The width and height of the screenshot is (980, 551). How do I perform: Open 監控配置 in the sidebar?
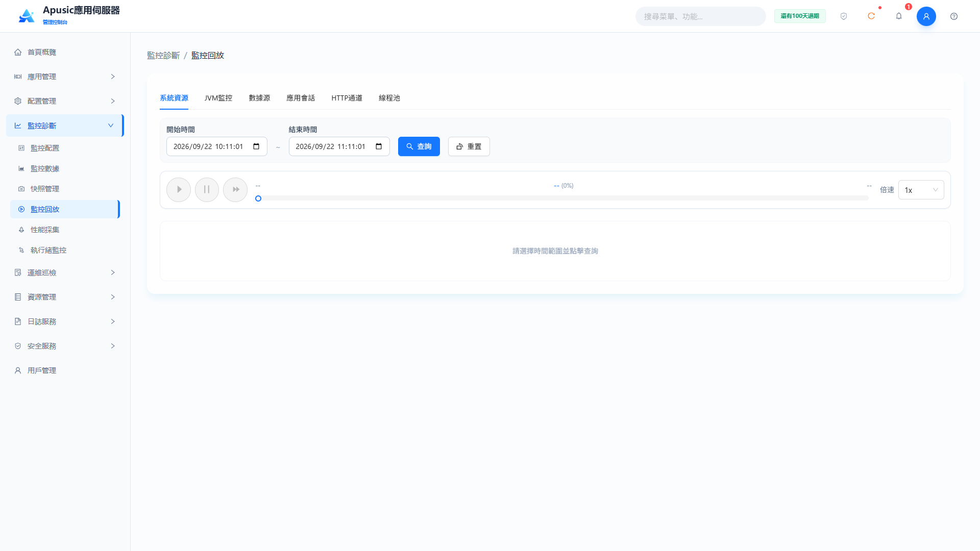coord(65,148)
